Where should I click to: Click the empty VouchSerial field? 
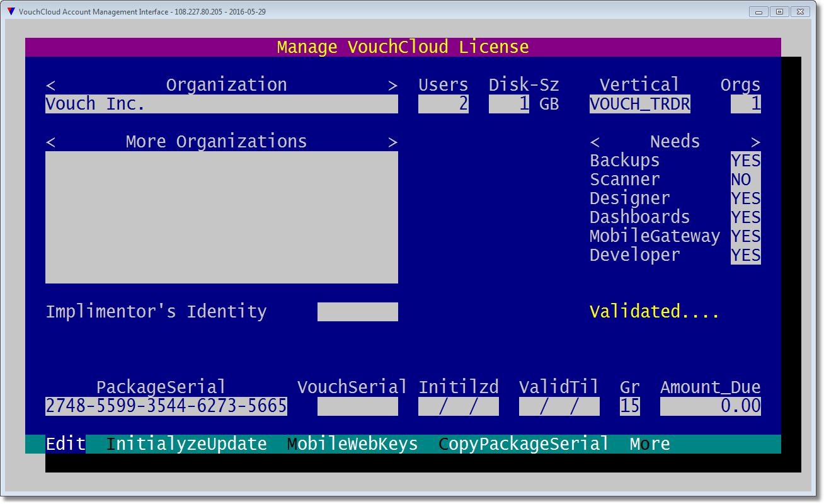358,406
